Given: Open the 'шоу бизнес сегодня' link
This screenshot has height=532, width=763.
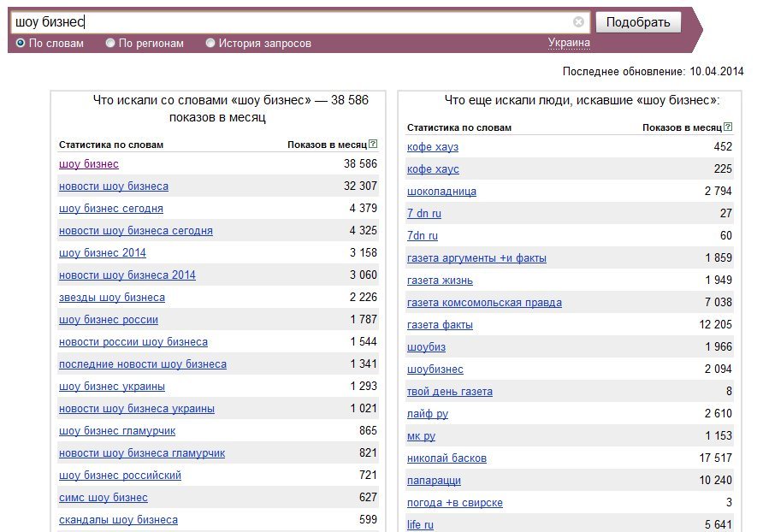Looking at the screenshot, I should click(x=111, y=209).
